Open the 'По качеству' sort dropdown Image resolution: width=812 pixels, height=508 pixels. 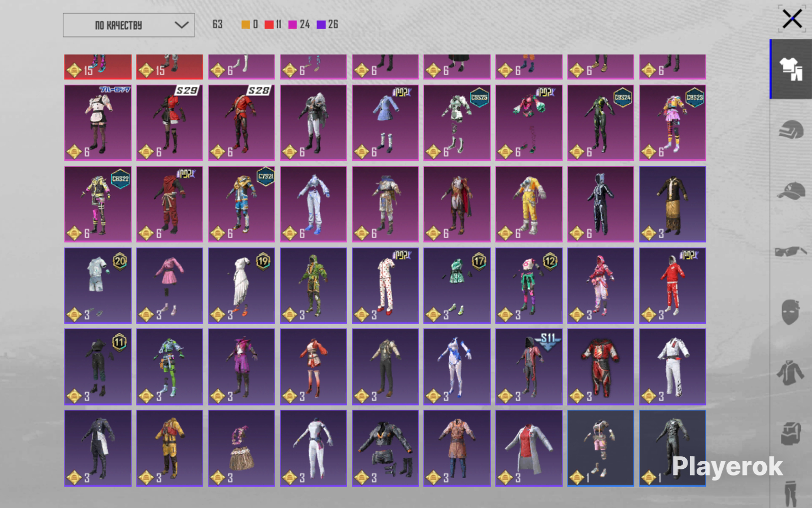128,25
